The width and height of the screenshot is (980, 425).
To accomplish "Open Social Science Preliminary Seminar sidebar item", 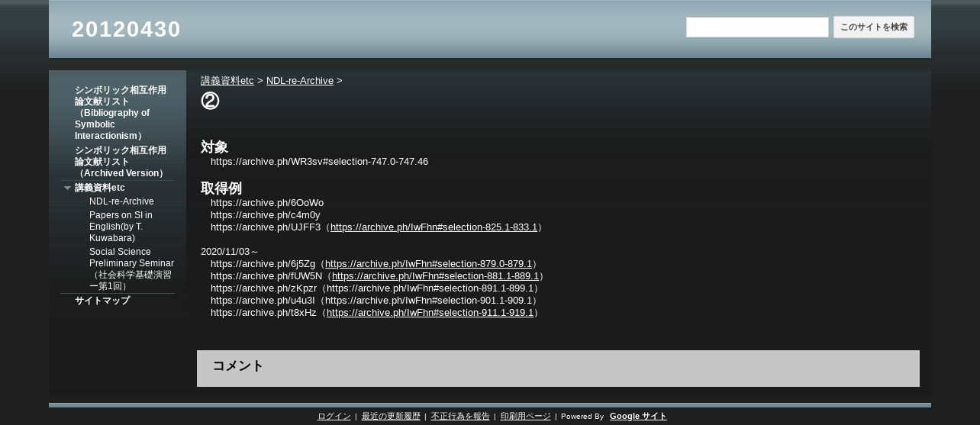I will point(131,269).
